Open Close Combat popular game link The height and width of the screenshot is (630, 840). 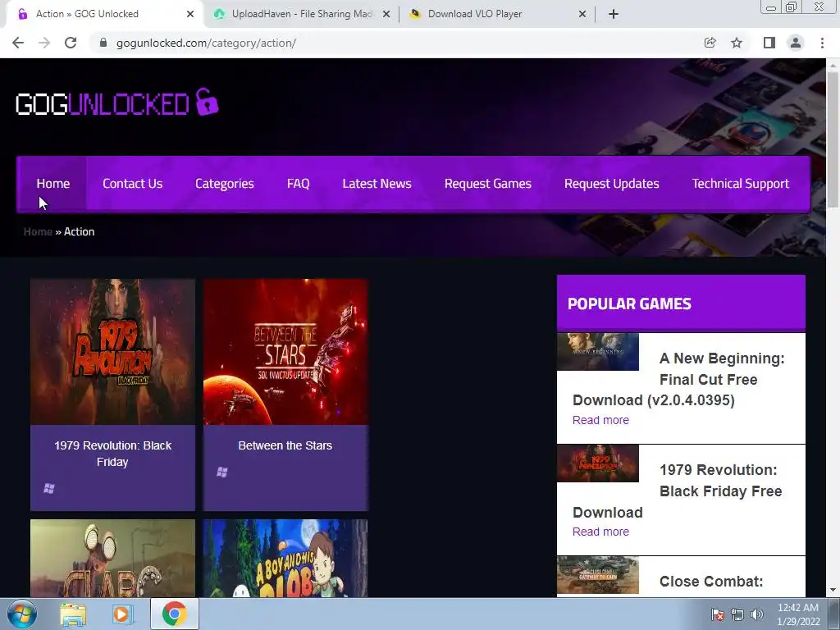[711, 582]
